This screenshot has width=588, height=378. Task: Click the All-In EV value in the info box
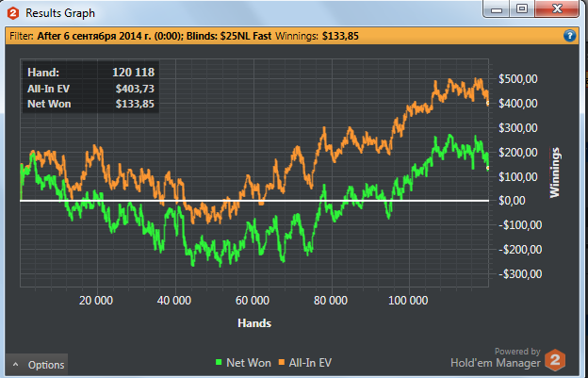135,89
